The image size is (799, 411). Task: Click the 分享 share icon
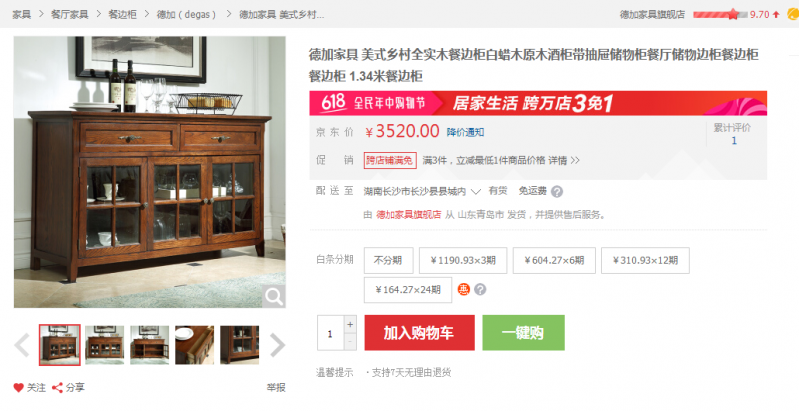[x=58, y=388]
